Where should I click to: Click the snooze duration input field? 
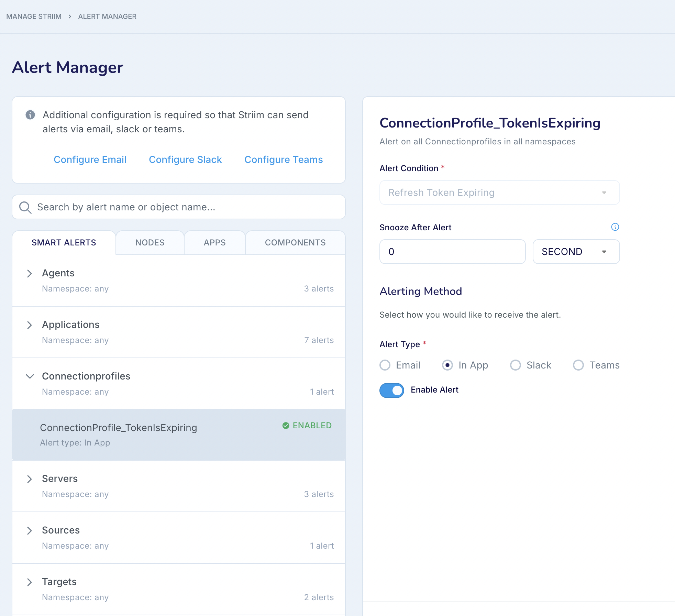click(452, 252)
